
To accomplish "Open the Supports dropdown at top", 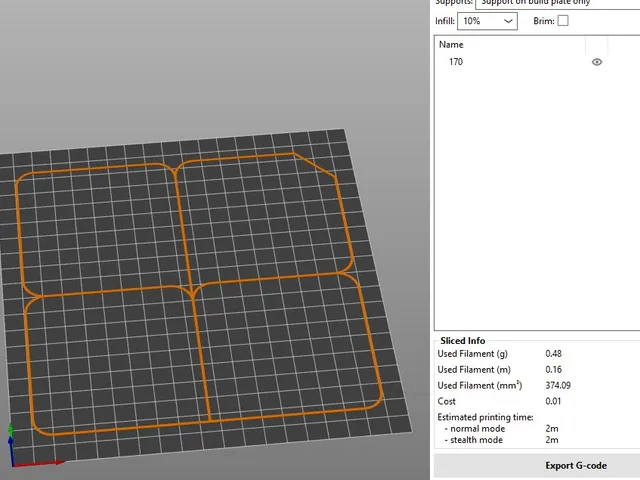I will point(558,3).
